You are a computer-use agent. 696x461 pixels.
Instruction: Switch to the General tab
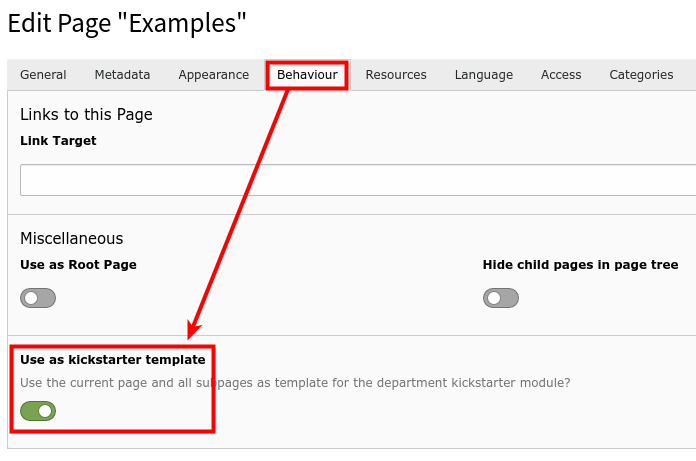point(43,75)
